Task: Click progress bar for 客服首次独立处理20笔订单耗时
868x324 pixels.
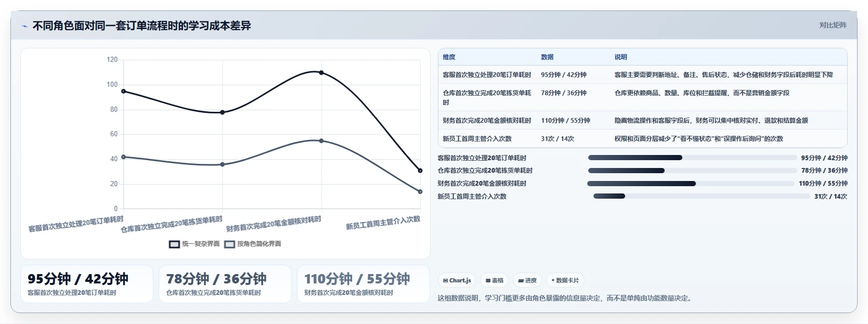Action: [x=692, y=158]
